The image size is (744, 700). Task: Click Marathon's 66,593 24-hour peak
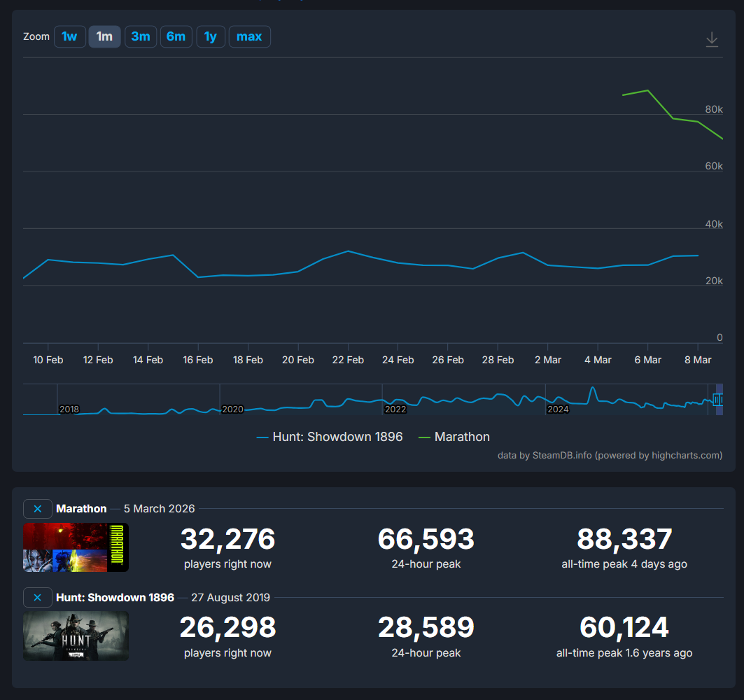[x=426, y=539]
